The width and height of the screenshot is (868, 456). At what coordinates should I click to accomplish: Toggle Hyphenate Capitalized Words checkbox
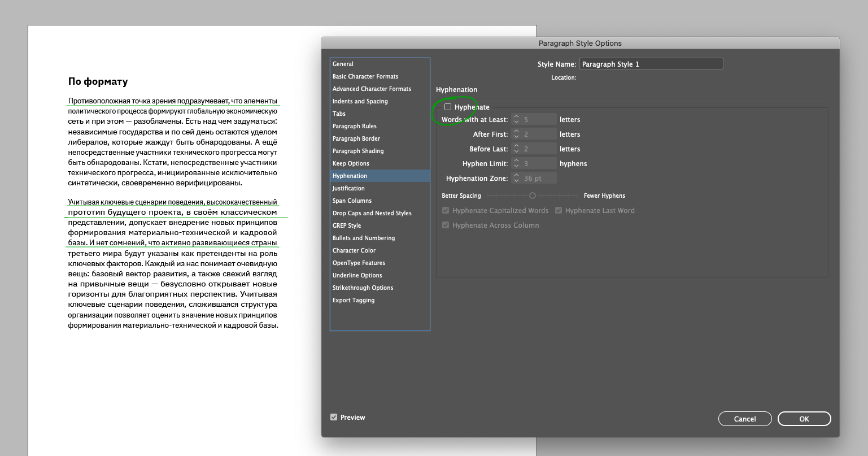pyautogui.click(x=446, y=210)
